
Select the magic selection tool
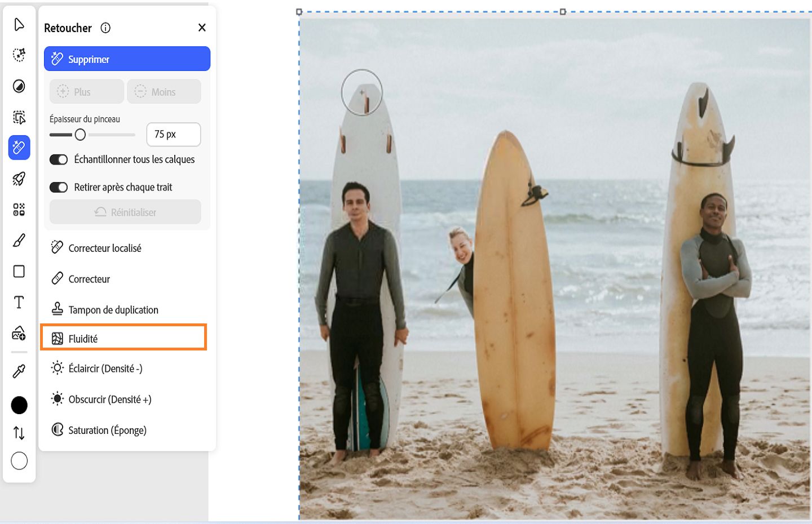click(x=19, y=55)
